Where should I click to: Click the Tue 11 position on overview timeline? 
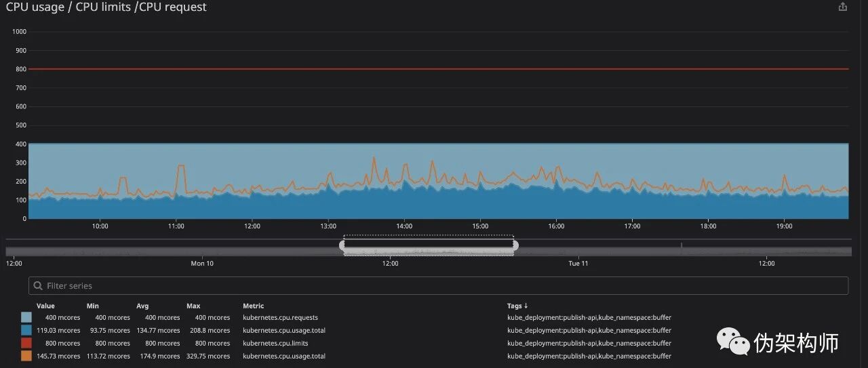(x=578, y=263)
